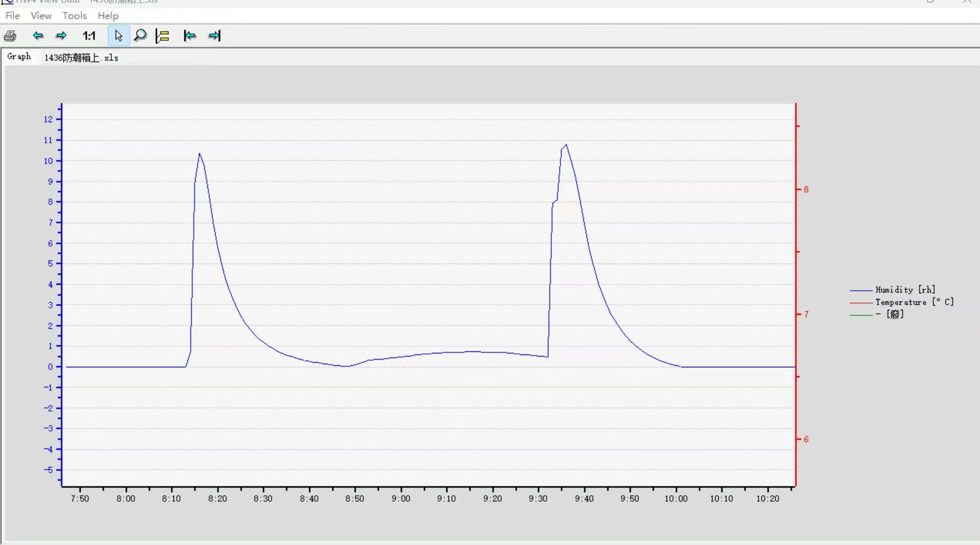This screenshot has width=980, height=545.
Task: Click the first humidity peak near 8:16
Action: pyautogui.click(x=199, y=154)
